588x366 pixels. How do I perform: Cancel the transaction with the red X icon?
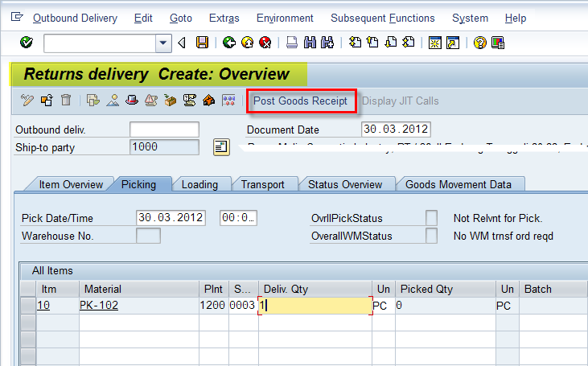pyautogui.click(x=265, y=43)
